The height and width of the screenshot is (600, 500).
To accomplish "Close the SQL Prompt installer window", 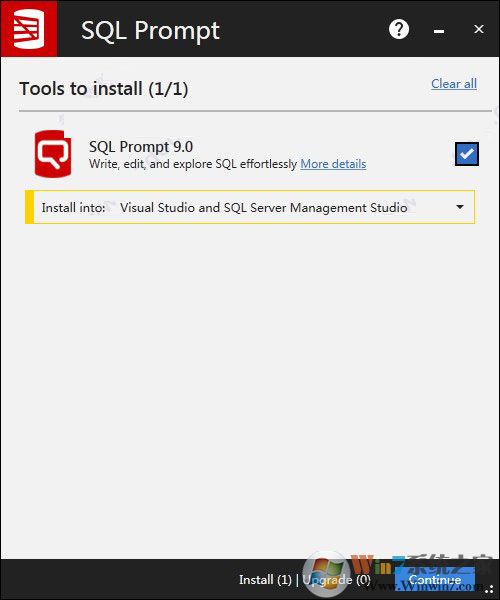I will click(x=479, y=29).
